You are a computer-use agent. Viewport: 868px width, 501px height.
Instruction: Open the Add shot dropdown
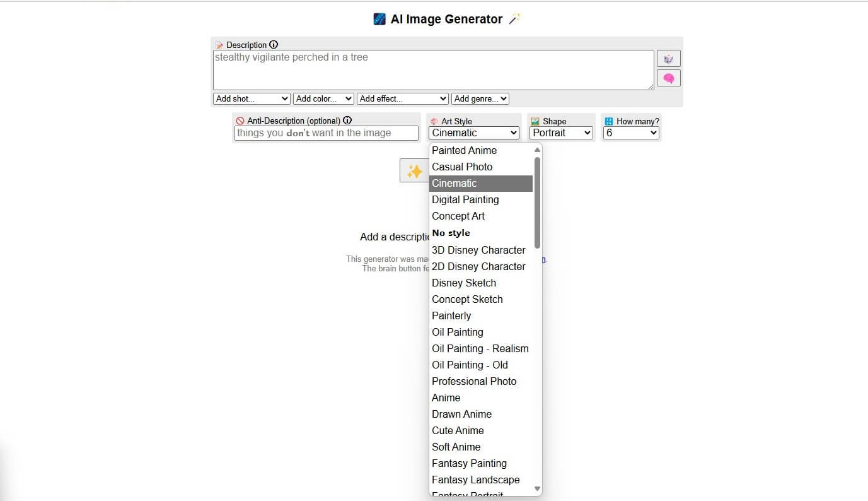click(x=252, y=98)
